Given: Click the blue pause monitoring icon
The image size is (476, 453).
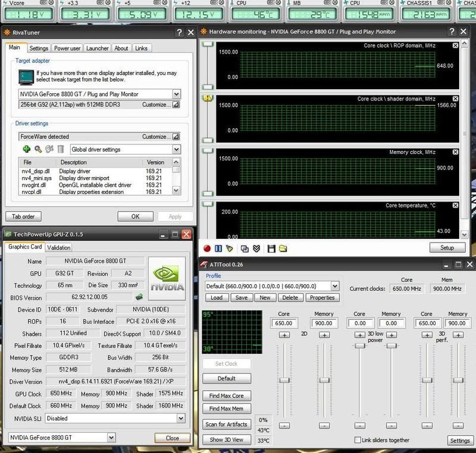Looking at the screenshot, I should pos(218,248).
